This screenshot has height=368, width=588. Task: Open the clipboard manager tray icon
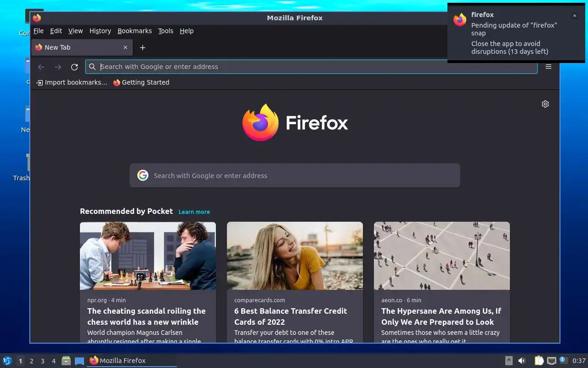click(539, 361)
